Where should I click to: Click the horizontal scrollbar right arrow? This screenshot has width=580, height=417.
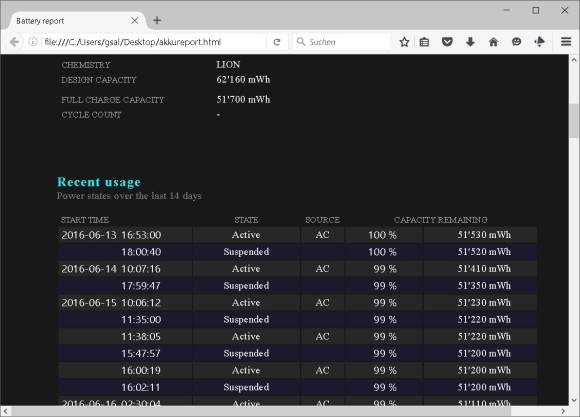pyautogui.click(x=563, y=411)
